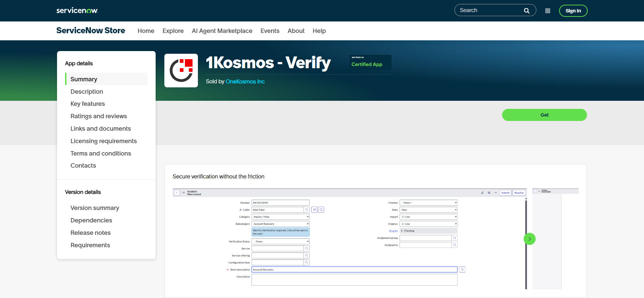The height and width of the screenshot is (298, 644).
Task: Click the incident form screenshot thumbnail
Action: tap(350, 239)
